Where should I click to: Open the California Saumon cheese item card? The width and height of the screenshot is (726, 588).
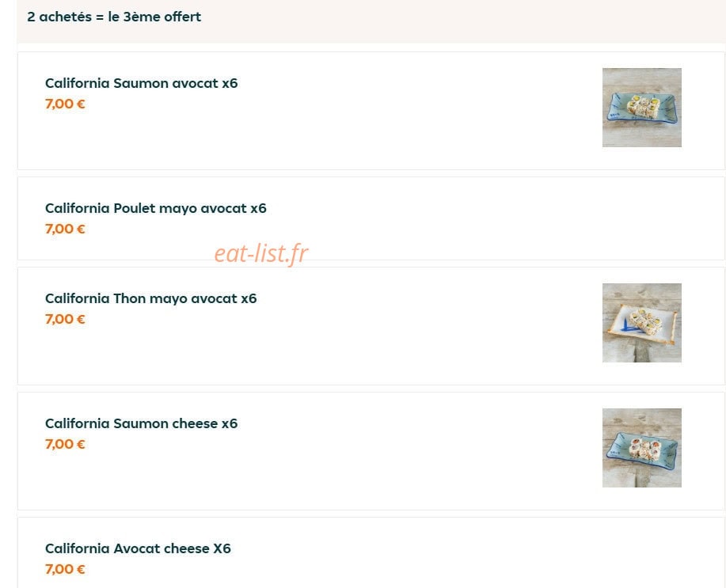(371, 451)
